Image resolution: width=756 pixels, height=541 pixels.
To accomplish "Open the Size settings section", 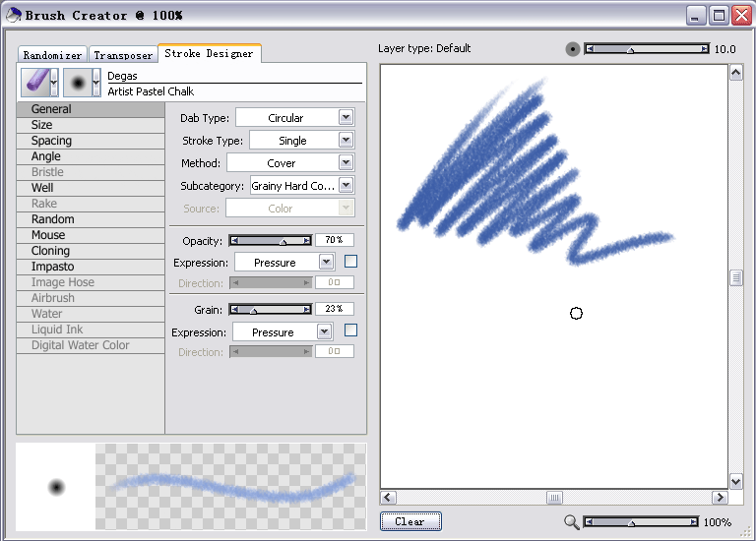I will pyautogui.click(x=91, y=125).
